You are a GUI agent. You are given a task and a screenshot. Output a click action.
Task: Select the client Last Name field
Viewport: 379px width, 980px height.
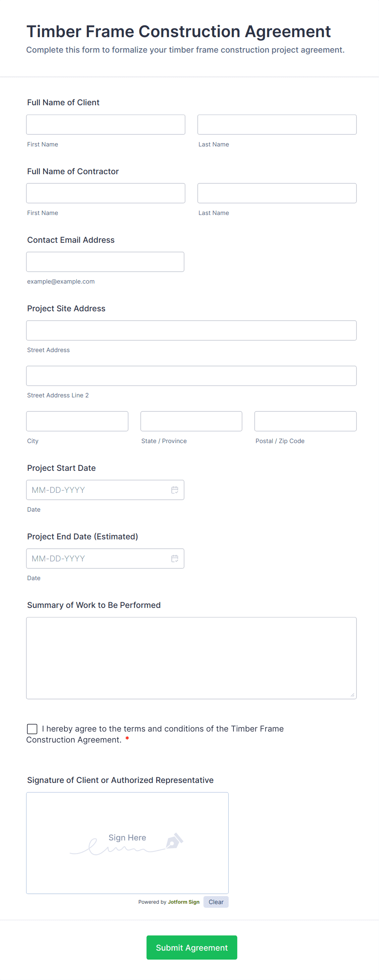pos(277,124)
